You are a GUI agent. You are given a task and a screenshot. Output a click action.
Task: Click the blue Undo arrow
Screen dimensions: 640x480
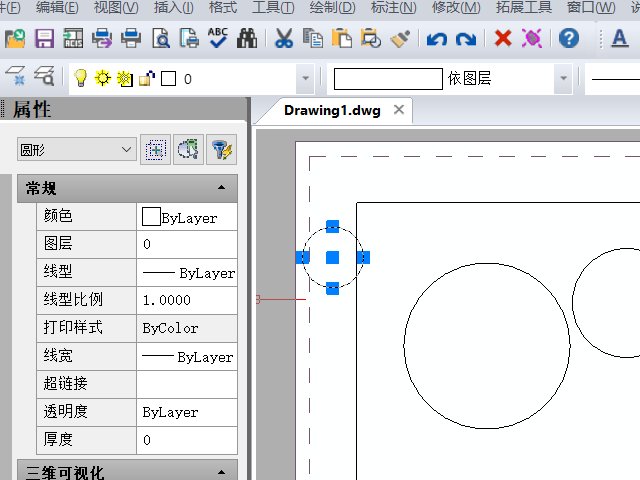[436, 39]
